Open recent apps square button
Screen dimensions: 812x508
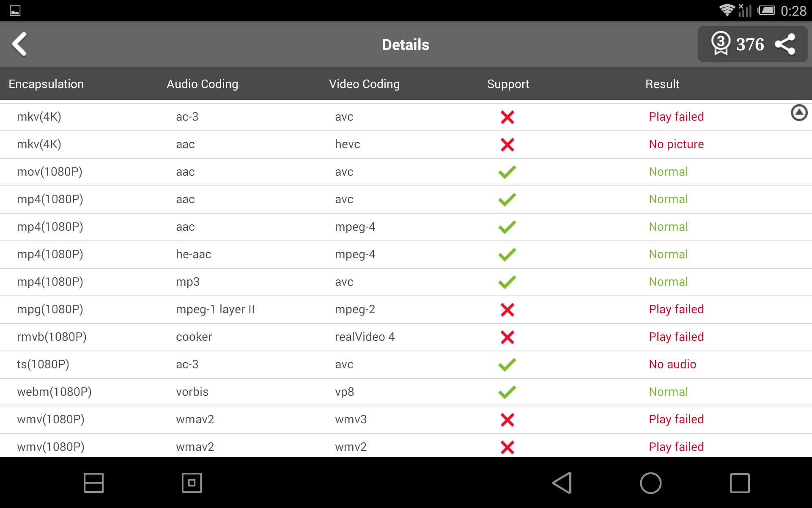pos(739,483)
